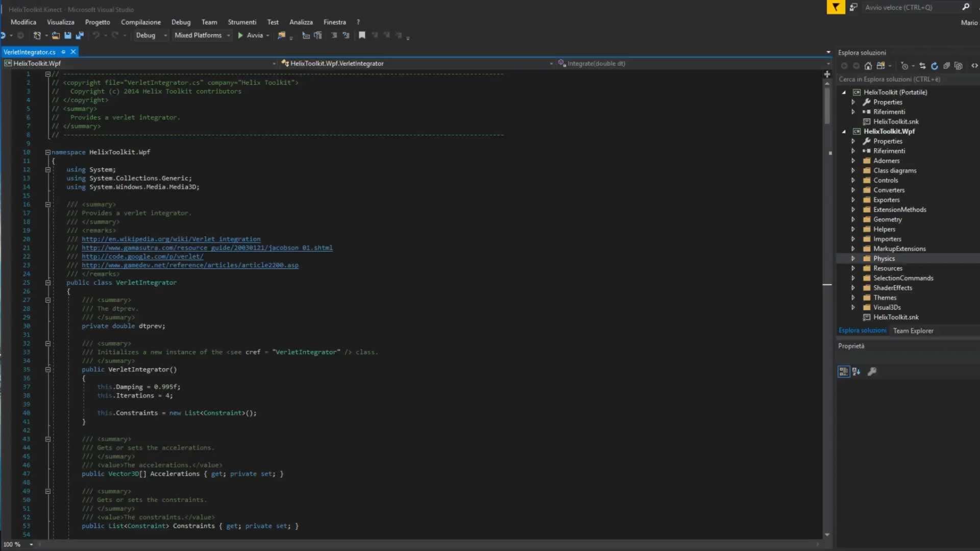
Task: Select the Esplora soluzioni bottom tab
Action: click(x=862, y=331)
